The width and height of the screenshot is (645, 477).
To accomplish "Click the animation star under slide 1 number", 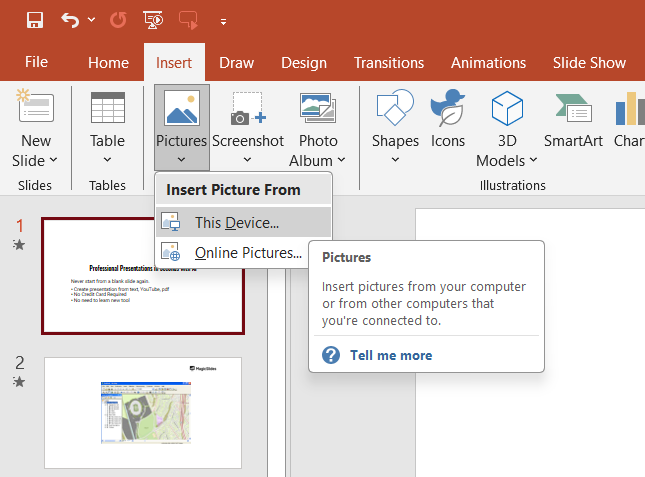I will (19, 245).
